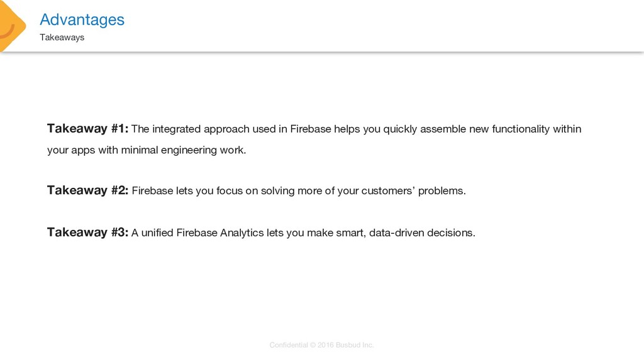Click 'Busbud Inc.' in the footer

(x=355, y=345)
